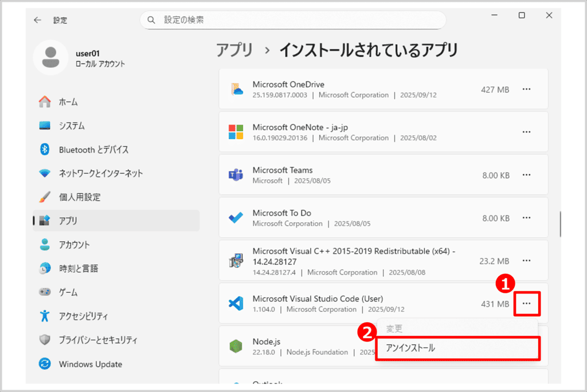
Task: Open ホーム in the sidebar
Action: coord(116,102)
